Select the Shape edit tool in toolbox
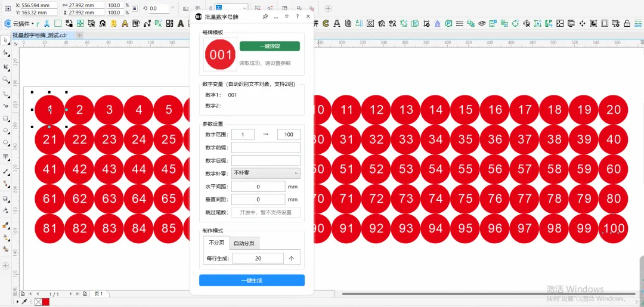The width and height of the screenshot is (644, 307). coord(5,53)
